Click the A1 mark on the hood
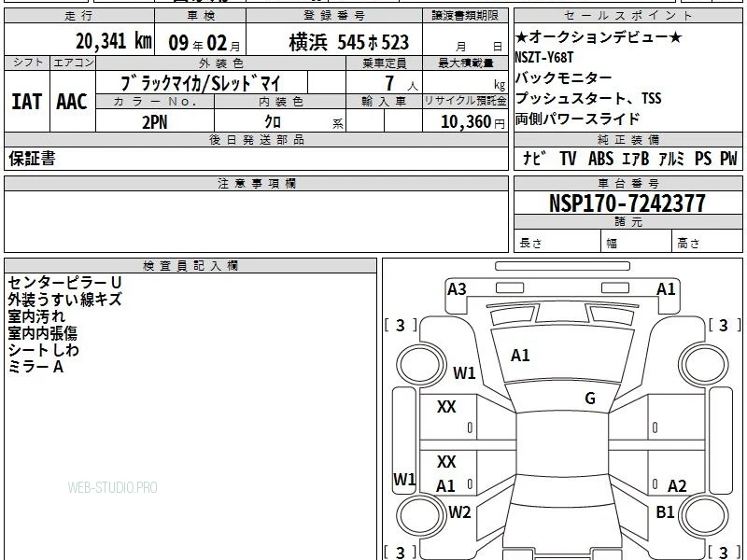This screenshot has width=747, height=560. 520,356
